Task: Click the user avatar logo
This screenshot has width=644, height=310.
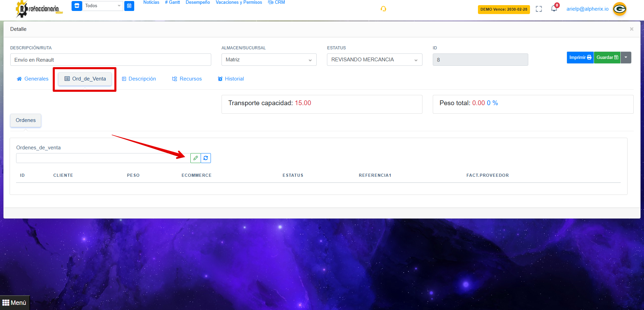Action: point(619,9)
